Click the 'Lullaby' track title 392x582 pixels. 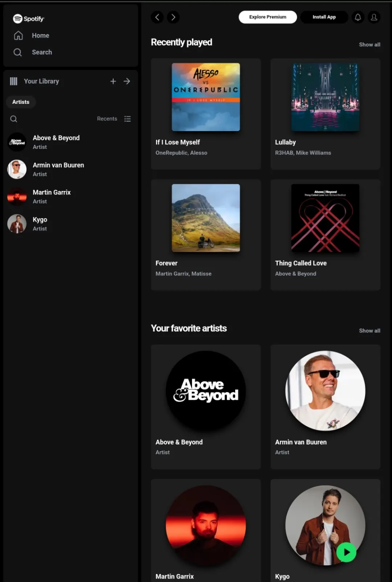pos(285,142)
